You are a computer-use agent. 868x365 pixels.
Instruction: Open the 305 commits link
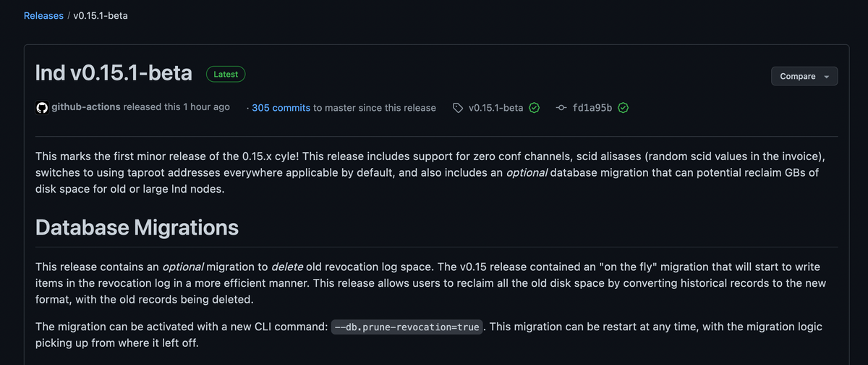click(281, 108)
